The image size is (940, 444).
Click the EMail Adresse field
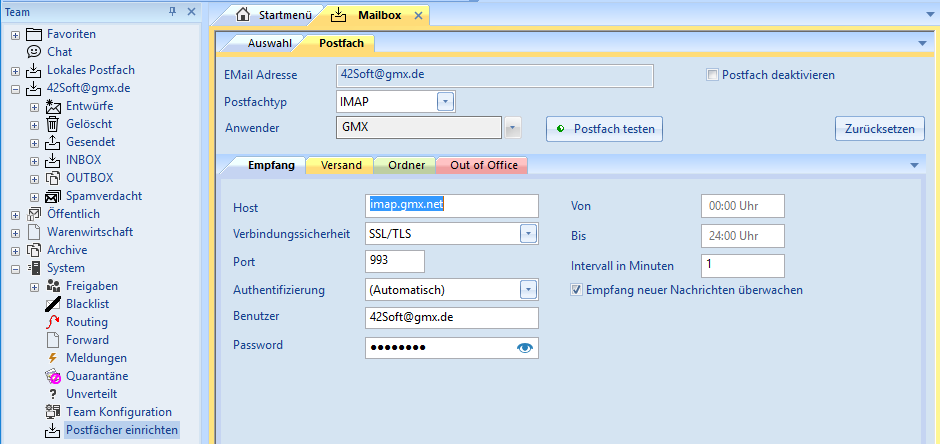495,75
